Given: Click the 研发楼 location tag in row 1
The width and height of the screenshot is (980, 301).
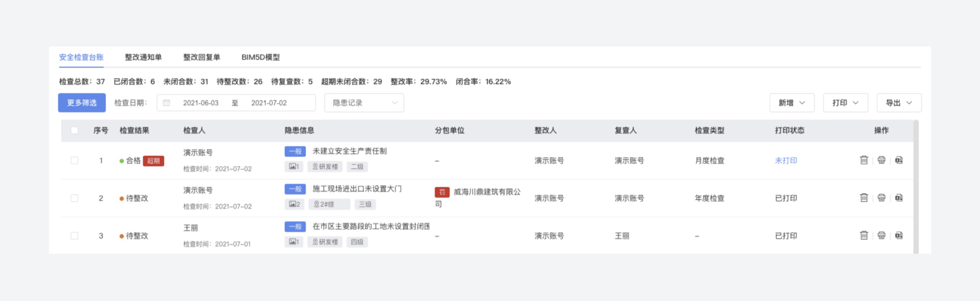Looking at the screenshot, I should [325, 166].
